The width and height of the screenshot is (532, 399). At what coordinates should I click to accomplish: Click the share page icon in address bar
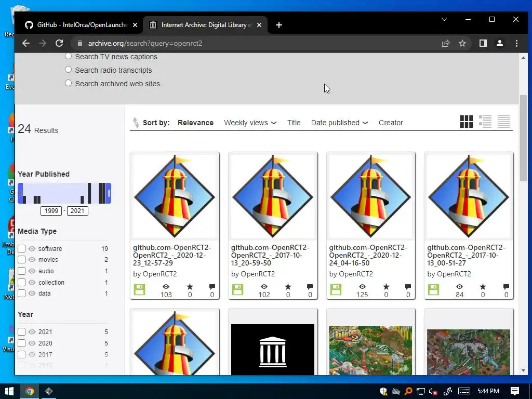tap(445, 43)
